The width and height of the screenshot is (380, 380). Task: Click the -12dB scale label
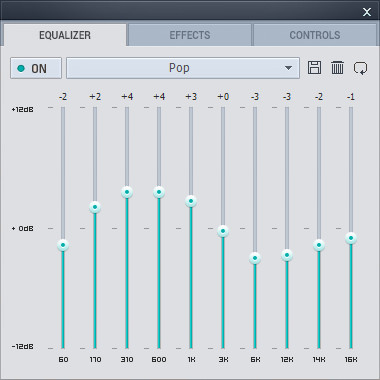[23, 347]
